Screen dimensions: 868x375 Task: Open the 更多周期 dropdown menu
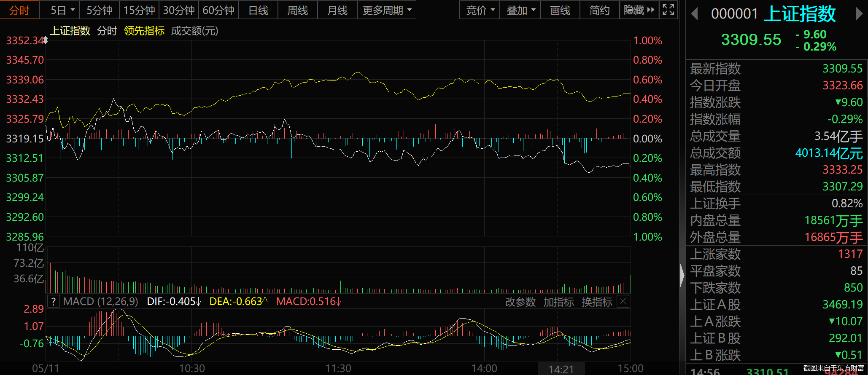click(386, 10)
